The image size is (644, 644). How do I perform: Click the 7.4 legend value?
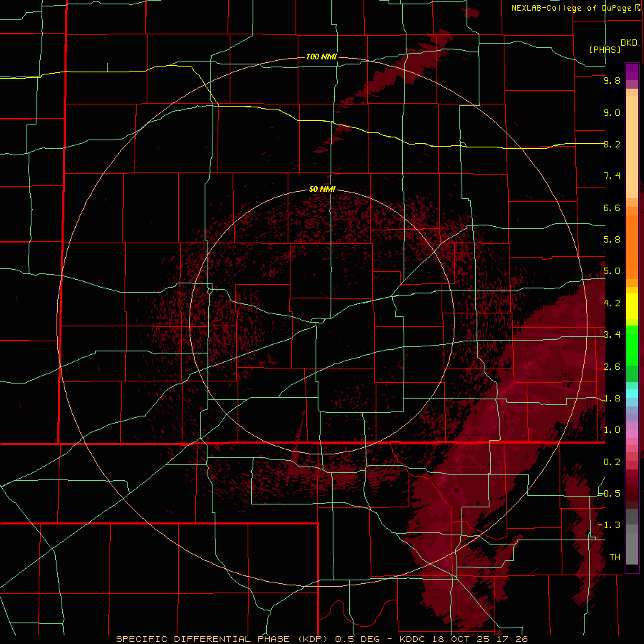coord(612,176)
